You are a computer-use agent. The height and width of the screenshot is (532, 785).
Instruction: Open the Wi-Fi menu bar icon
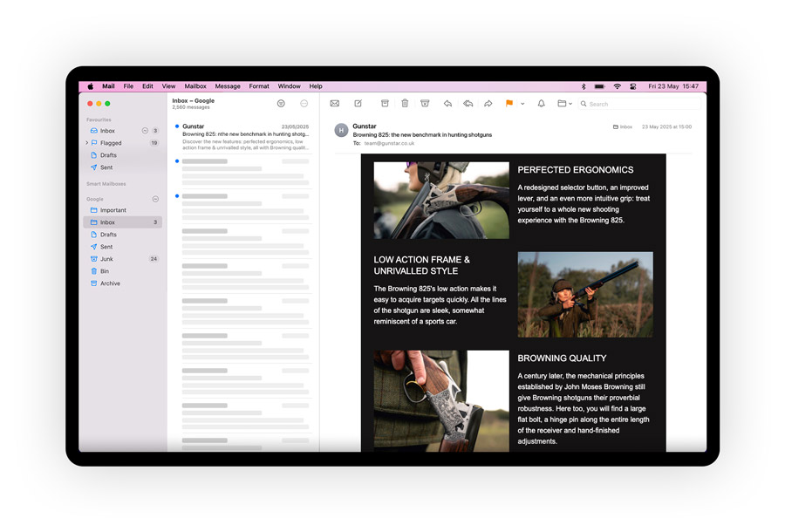pyautogui.click(x=618, y=86)
